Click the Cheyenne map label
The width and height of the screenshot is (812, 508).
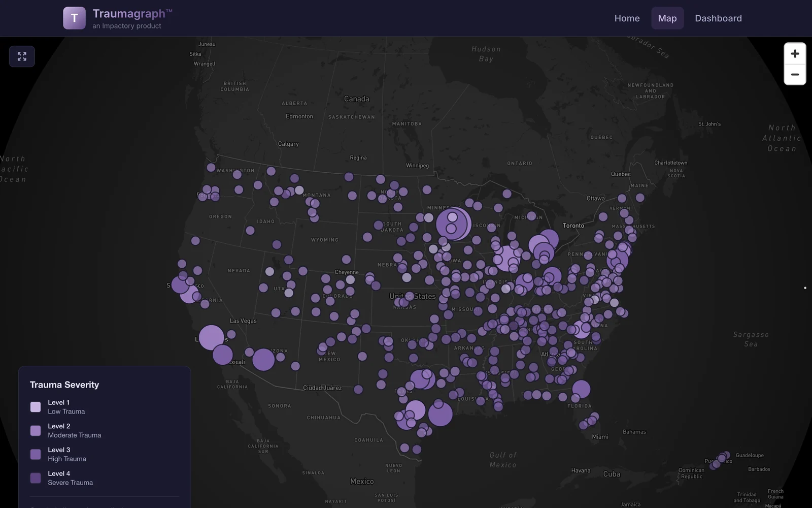(x=347, y=272)
